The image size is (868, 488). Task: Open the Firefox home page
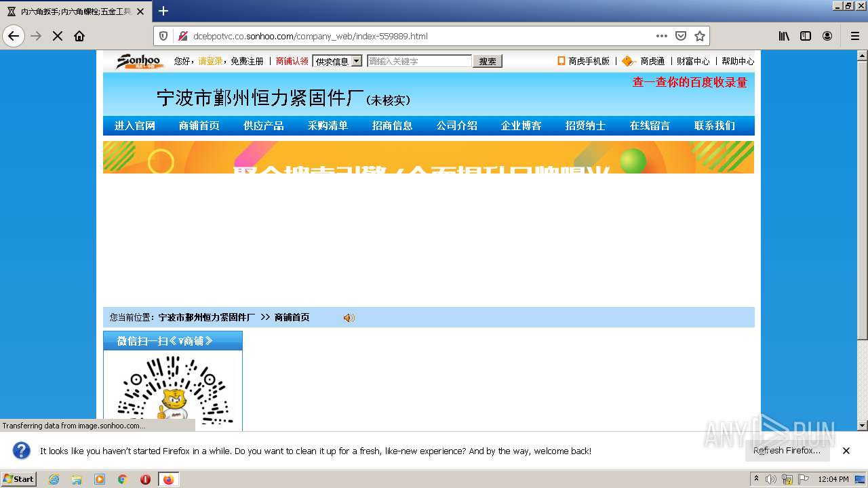[79, 36]
